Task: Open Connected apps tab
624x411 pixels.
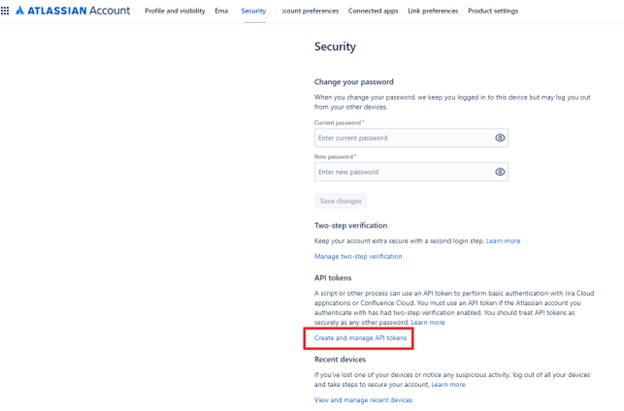Action: point(373,11)
